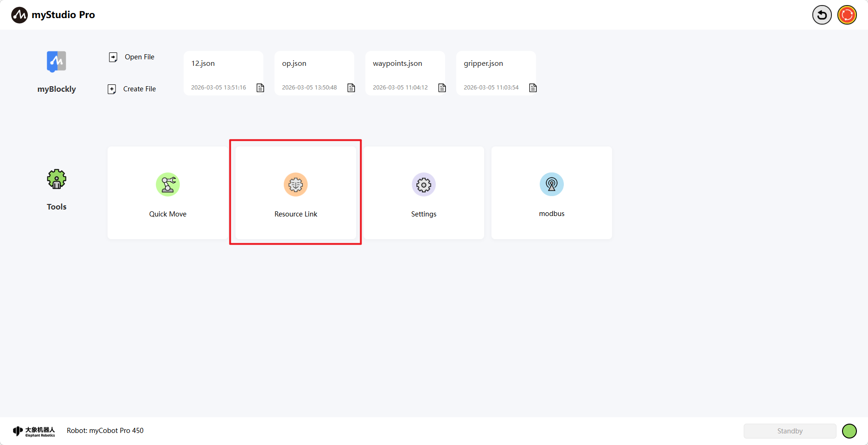Click the document icon on waypoints.json card
The height and width of the screenshot is (445, 868).
[x=442, y=88]
